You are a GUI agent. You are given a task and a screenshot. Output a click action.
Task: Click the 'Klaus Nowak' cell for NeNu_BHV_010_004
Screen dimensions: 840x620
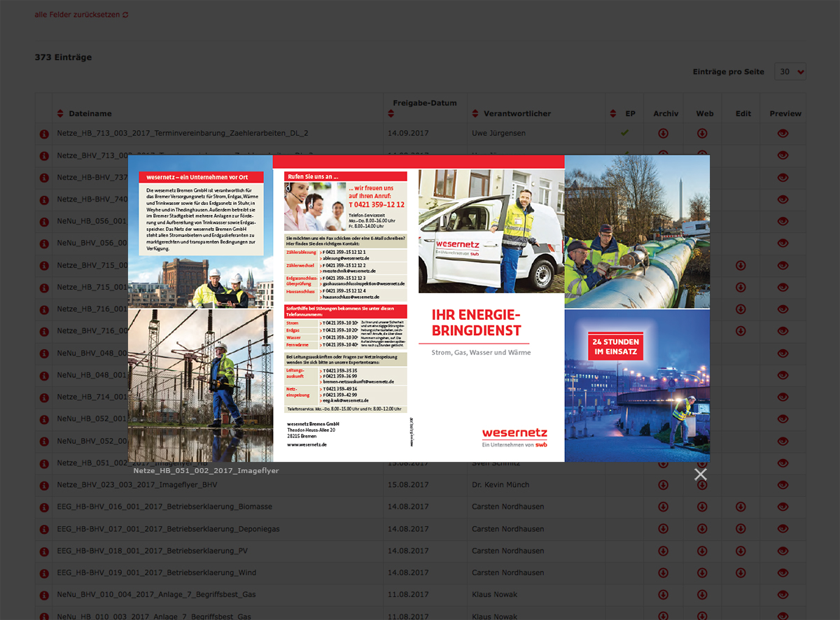495,595
